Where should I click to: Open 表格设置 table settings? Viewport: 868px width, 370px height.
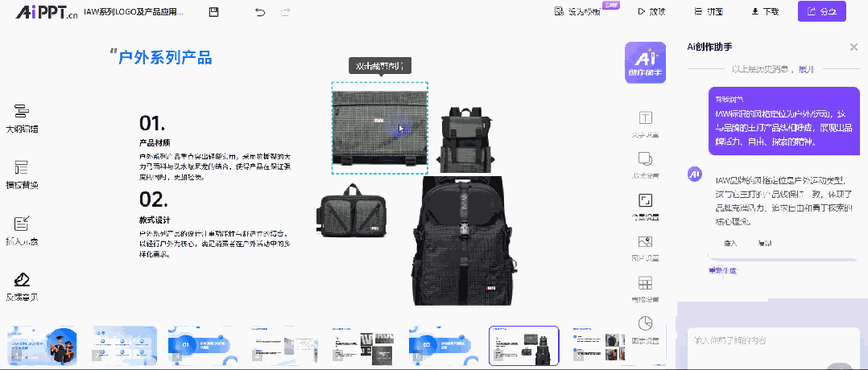(646, 289)
